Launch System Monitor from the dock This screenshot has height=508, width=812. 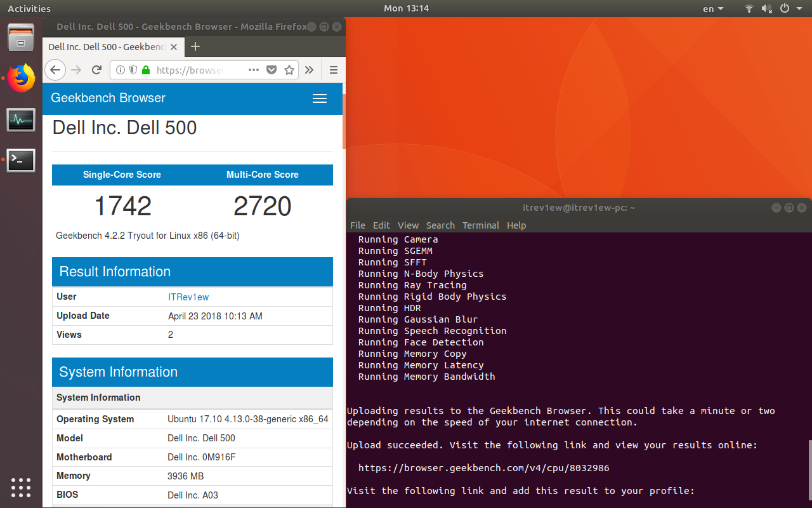pos(21,119)
